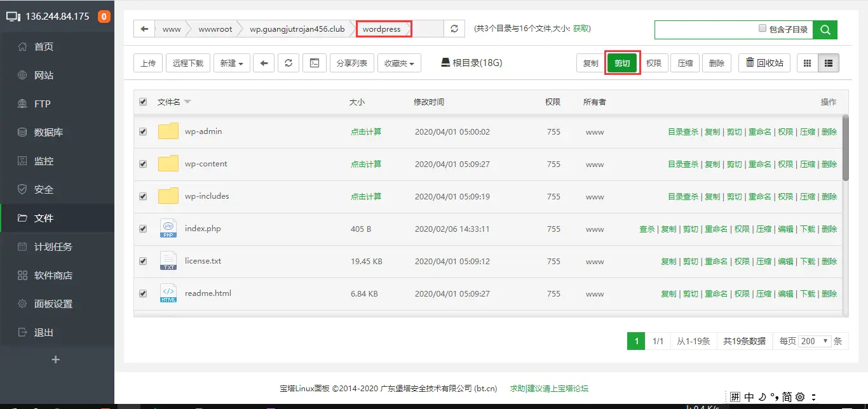
Task: Click the wp-includes folder icon
Action: tap(168, 196)
